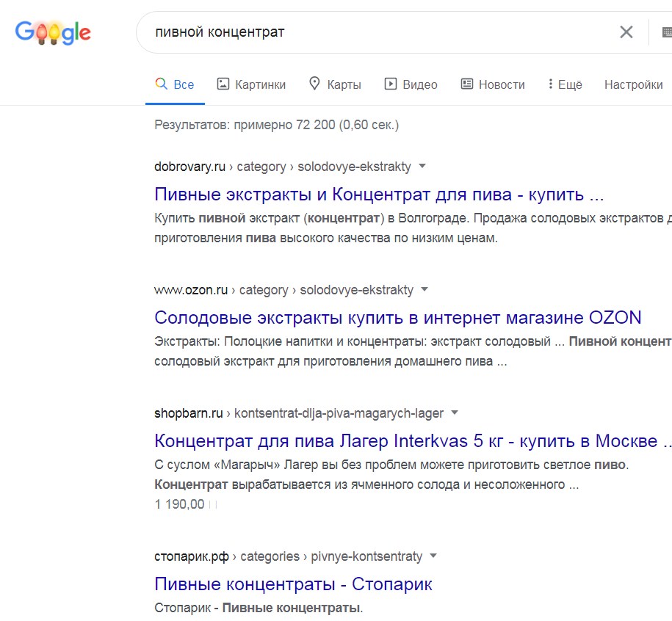Click the shopbarn.ru breadcrumb URL
672x621 pixels.
299,413
